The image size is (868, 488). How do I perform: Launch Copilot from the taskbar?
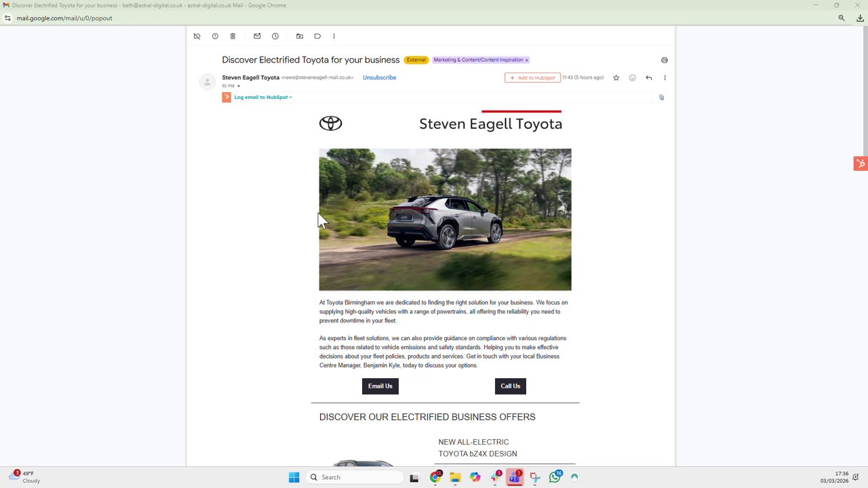point(475,478)
